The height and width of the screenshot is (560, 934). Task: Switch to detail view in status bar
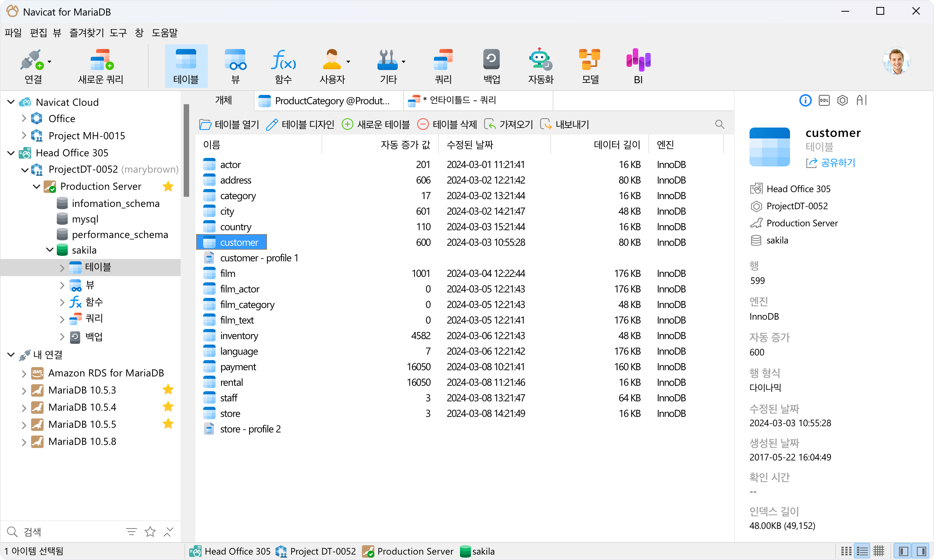[x=879, y=551]
